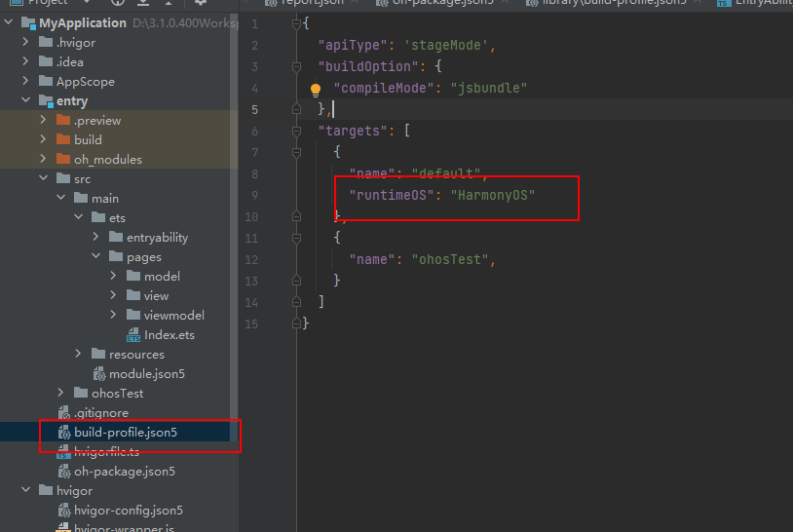The image size is (793, 532).
Task: Click the .hvigor folder icon
Action: 46,42
